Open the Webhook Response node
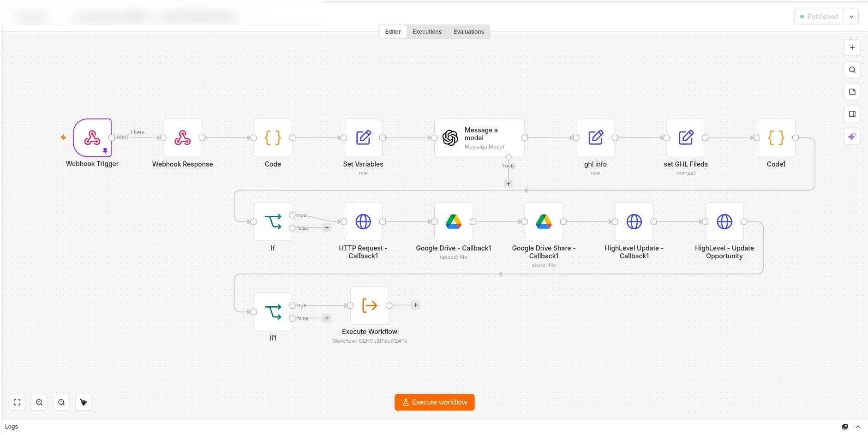Image resolution: width=868 pixels, height=435 pixels. (x=182, y=138)
